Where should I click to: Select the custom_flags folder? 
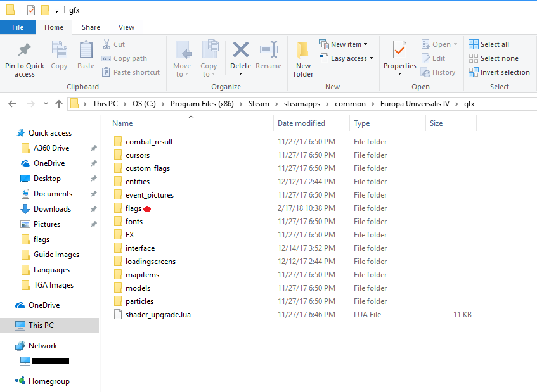(x=148, y=168)
